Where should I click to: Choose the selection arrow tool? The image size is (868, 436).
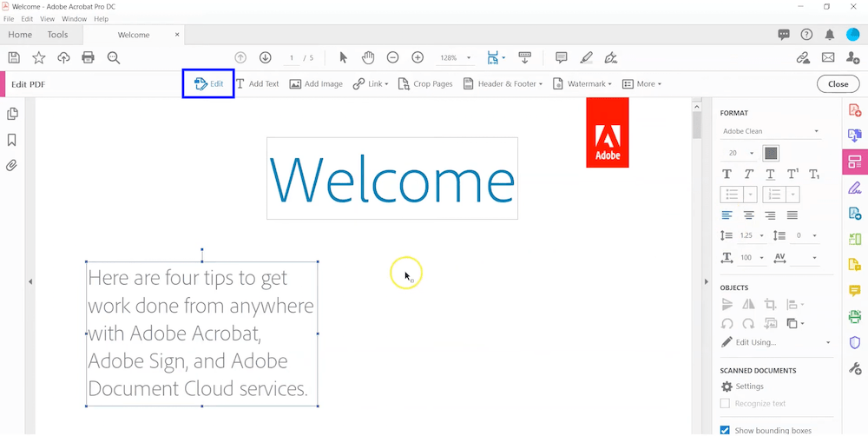[x=343, y=57]
